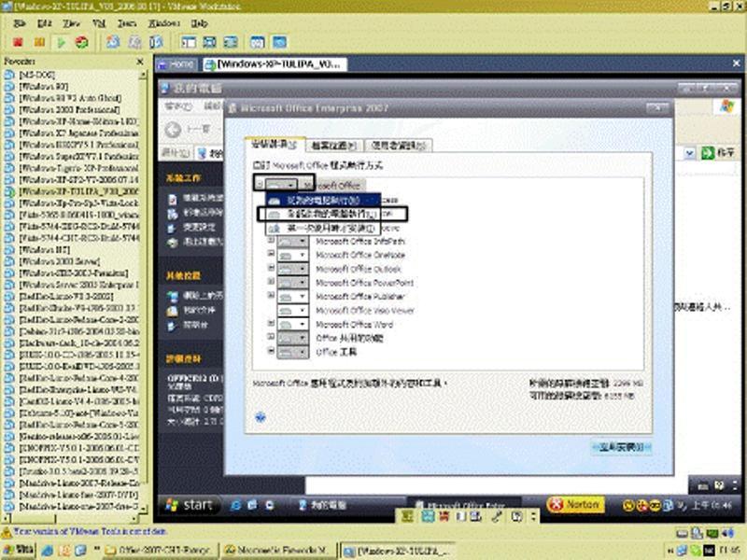Open the VM menu

[x=99, y=22]
